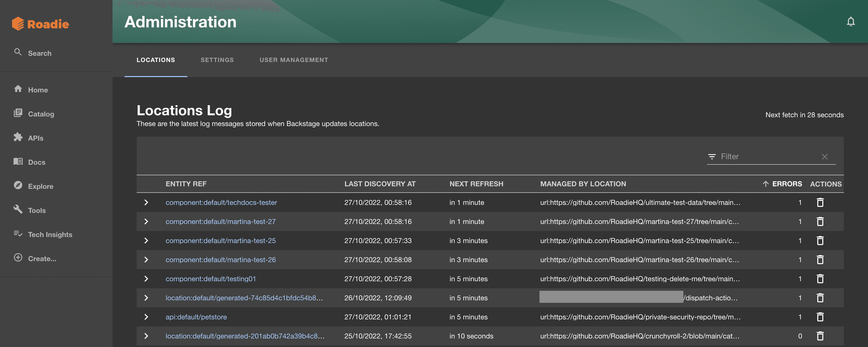The width and height of the screenshot is (868, 347).
Task: Click 'in 10 seconds' refresh cell
Action: pyautogui.click(x=471, y=336)
